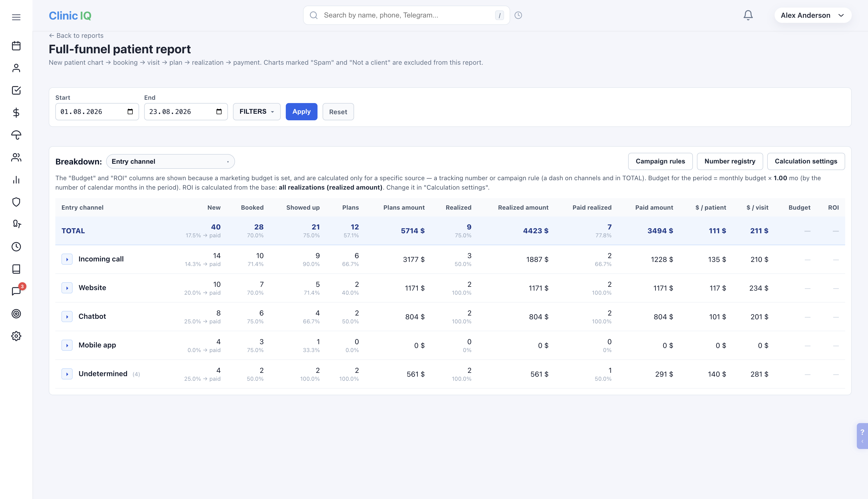Screen dimensions: 868x499
Task: Expand the Website channel row
Action: 67,288
